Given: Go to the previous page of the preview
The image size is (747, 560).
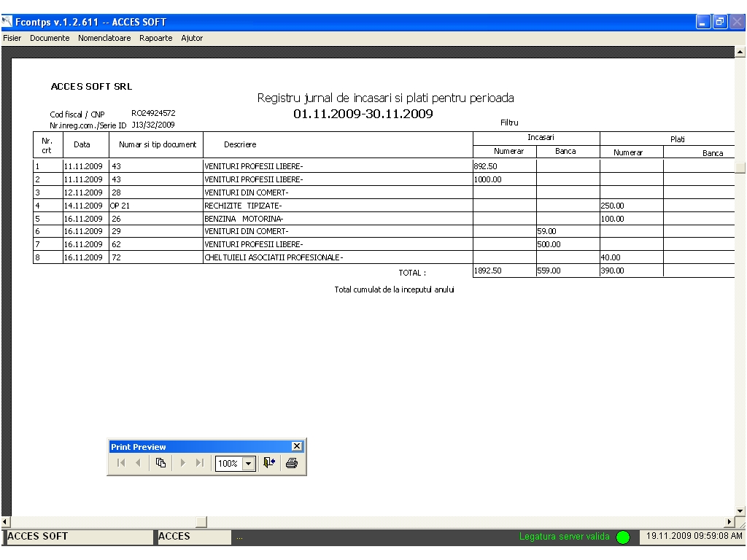Looking at the screenshot, I should point(138,463).
